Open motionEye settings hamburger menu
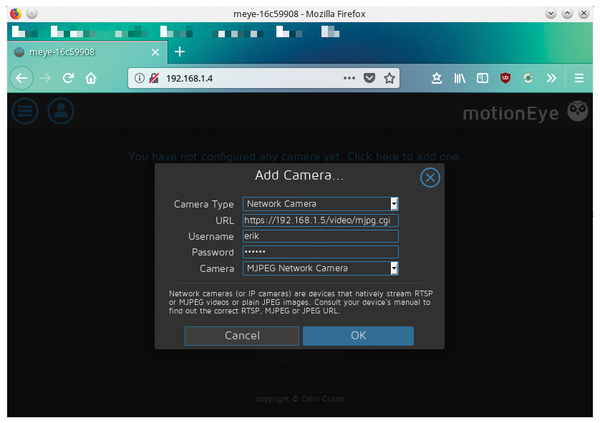Screen dimensions: 600x423 25,111
